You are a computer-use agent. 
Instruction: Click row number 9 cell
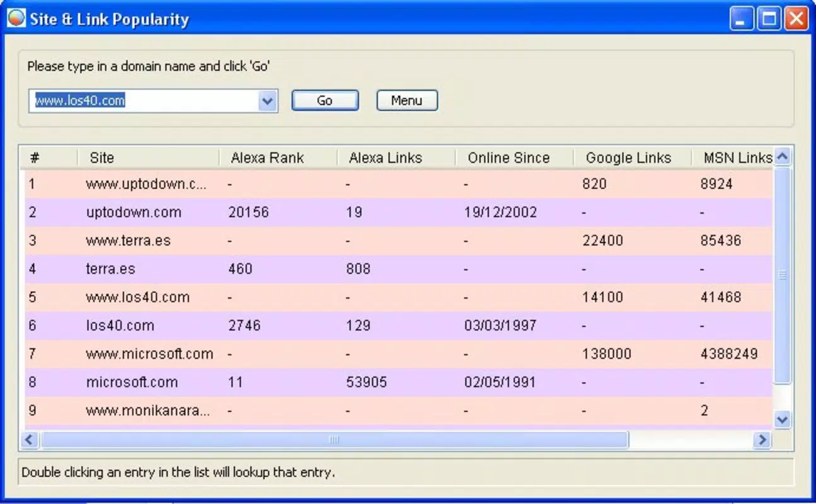[x=32, y=411]
